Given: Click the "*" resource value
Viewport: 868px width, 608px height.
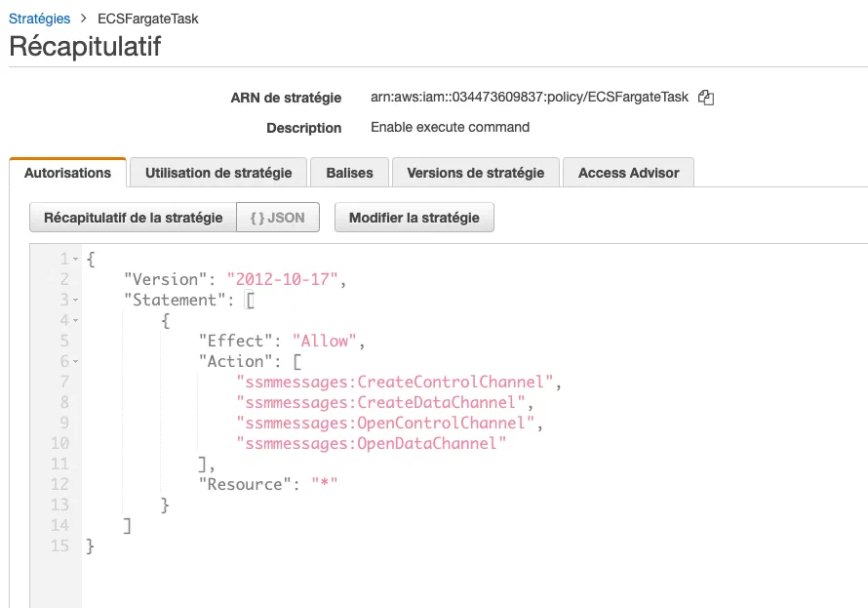Looking at the screenshot, I should [325, 484].
